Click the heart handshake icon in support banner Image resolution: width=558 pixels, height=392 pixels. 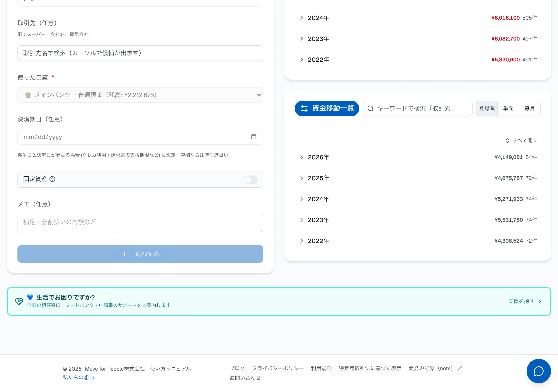click(19, 301)
